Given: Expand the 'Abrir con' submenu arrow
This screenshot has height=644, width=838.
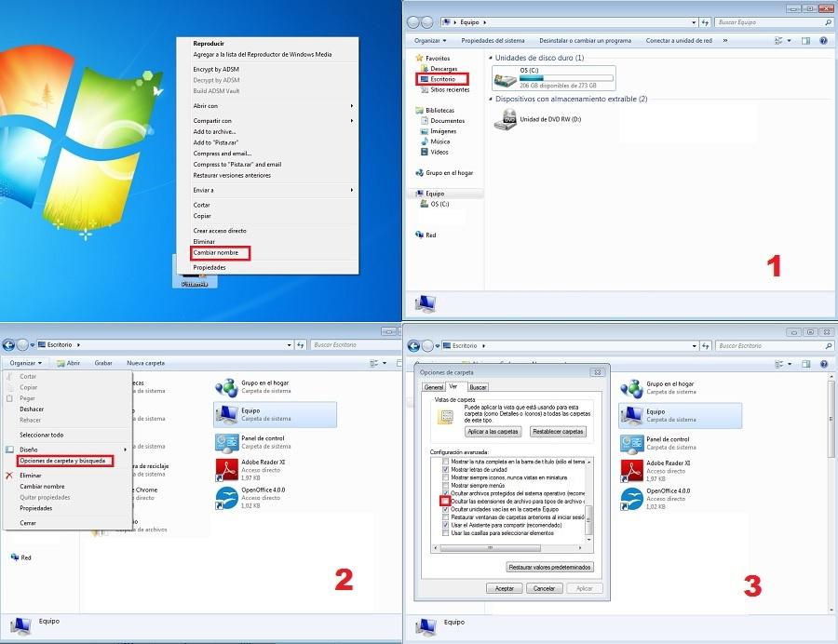Looking at the screenshot, I should 352,106.
